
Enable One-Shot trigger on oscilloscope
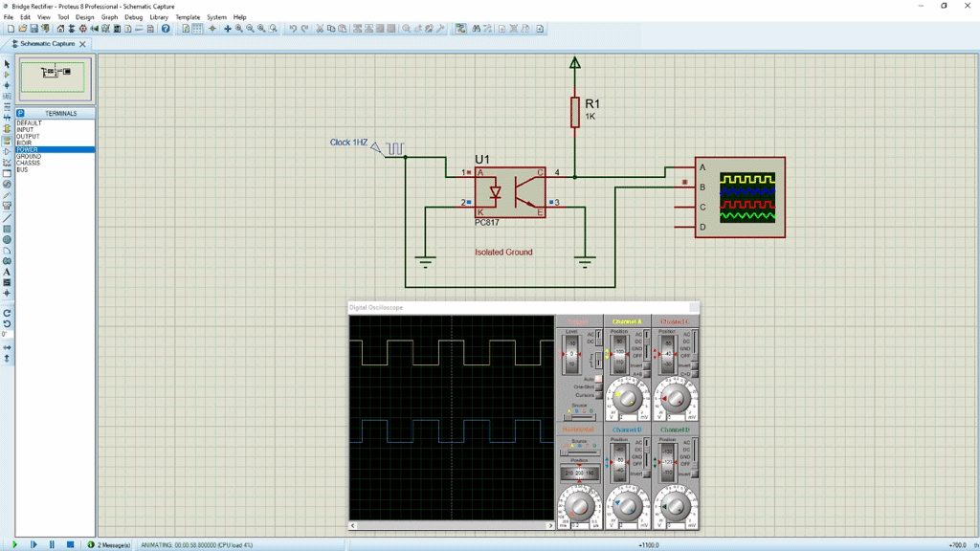coord(598,387)
